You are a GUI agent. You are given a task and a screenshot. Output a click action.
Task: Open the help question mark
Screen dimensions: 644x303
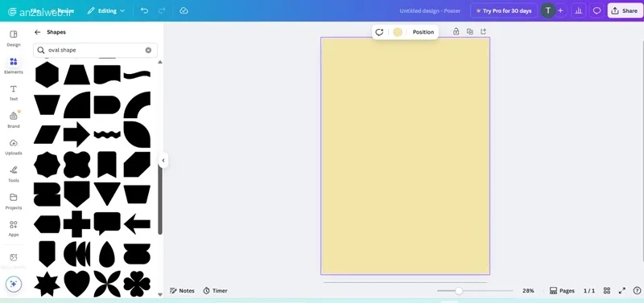click(x=636, y=291)
